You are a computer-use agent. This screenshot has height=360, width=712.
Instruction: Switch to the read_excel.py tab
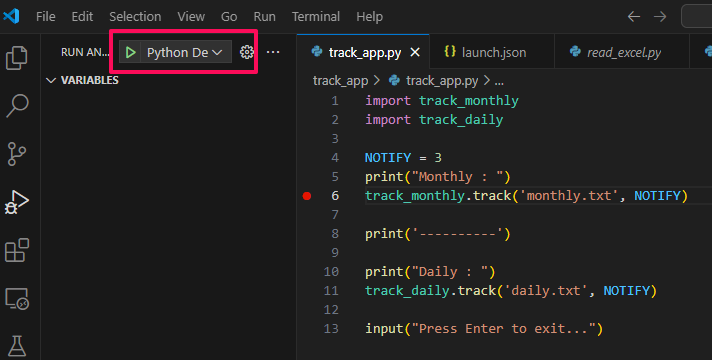621,52
